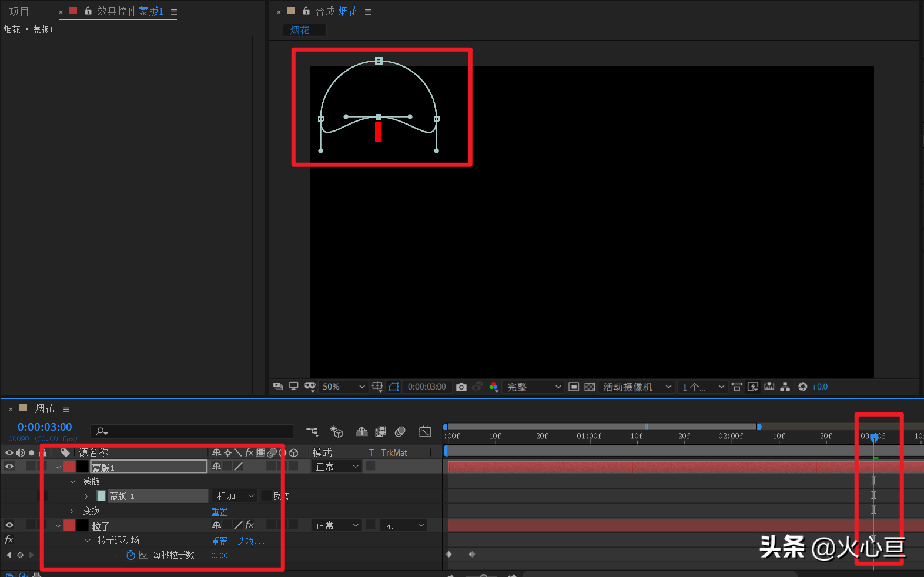Viewport: 924px width, 577px height.
Task: Toggle visibility eye of 蒙版1 layer
Action: pyautogui.click(x=9, y=466)
